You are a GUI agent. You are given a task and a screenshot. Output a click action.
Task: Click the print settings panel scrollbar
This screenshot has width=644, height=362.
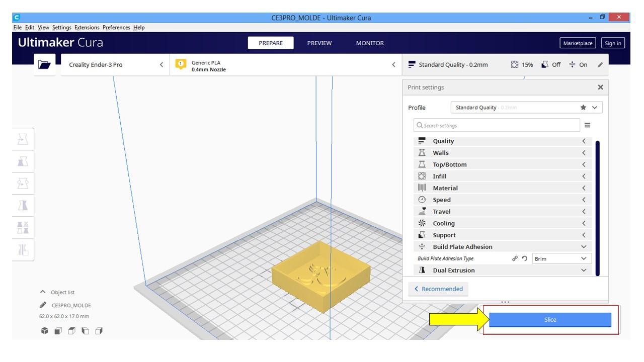click(597, 208)
